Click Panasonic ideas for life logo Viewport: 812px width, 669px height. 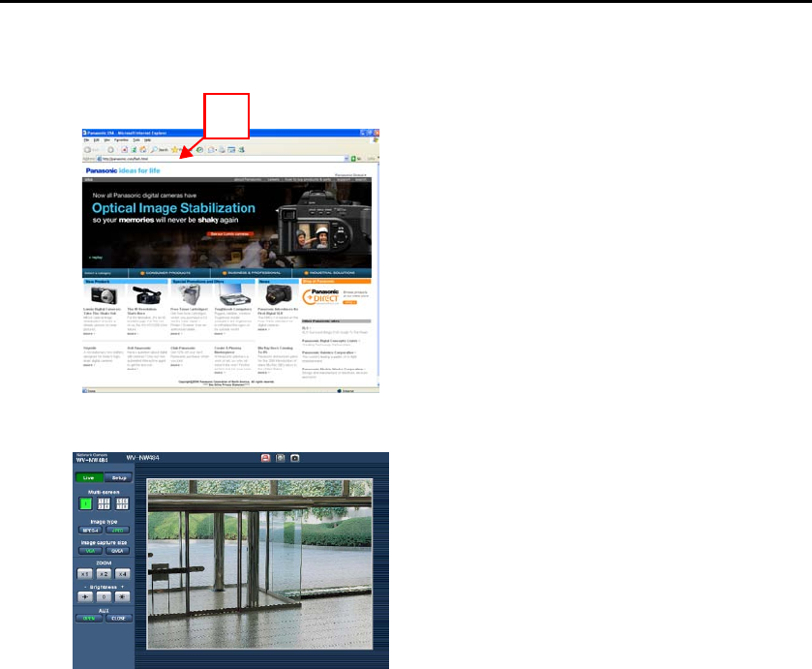pyautogui.click(x=123, y=170)
